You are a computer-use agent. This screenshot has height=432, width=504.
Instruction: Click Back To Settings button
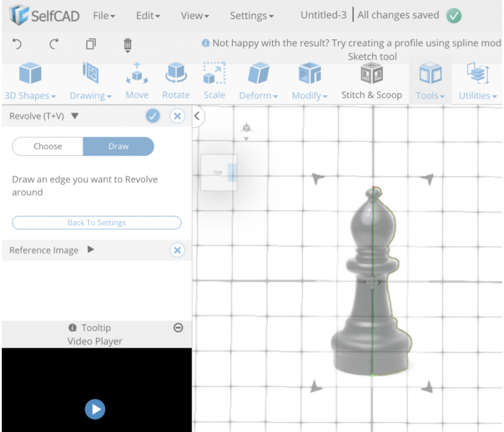(x=96, y=222)
